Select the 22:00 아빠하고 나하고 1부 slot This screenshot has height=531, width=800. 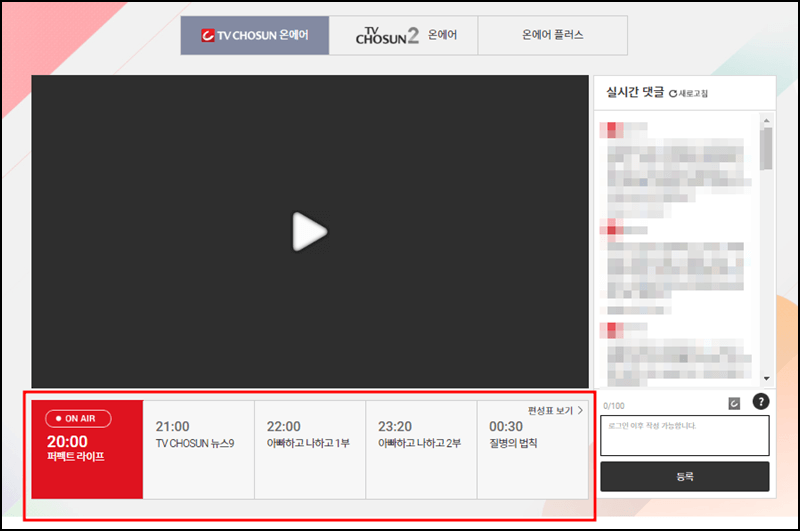coord(310,449)
